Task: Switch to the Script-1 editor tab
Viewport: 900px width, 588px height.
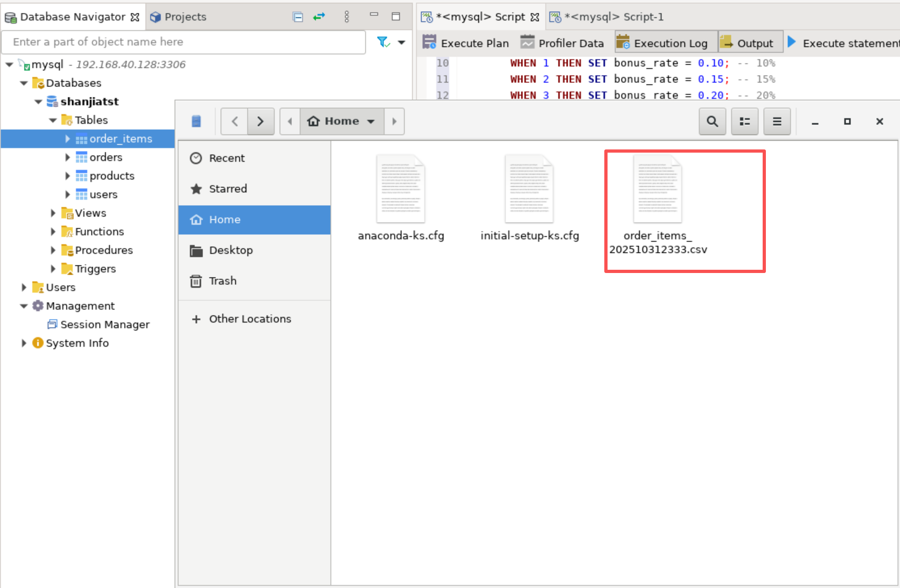Action: click(606, 17)
